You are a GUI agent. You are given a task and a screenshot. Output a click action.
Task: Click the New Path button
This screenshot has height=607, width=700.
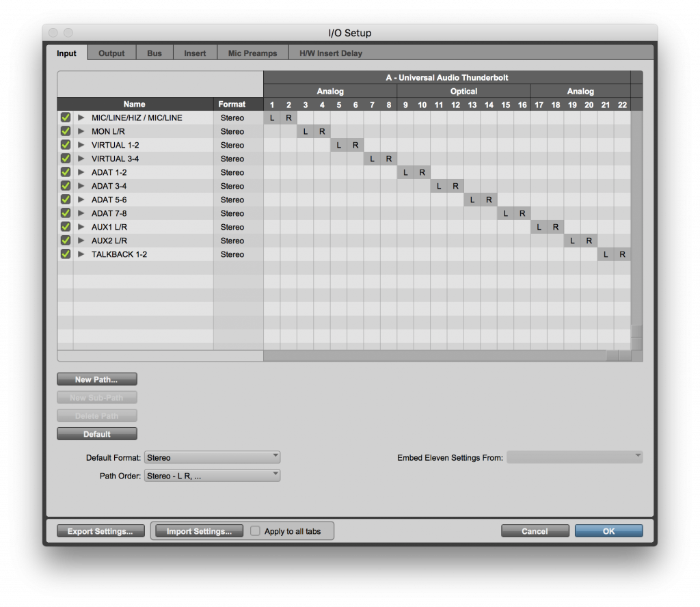[x=96, y=379]
